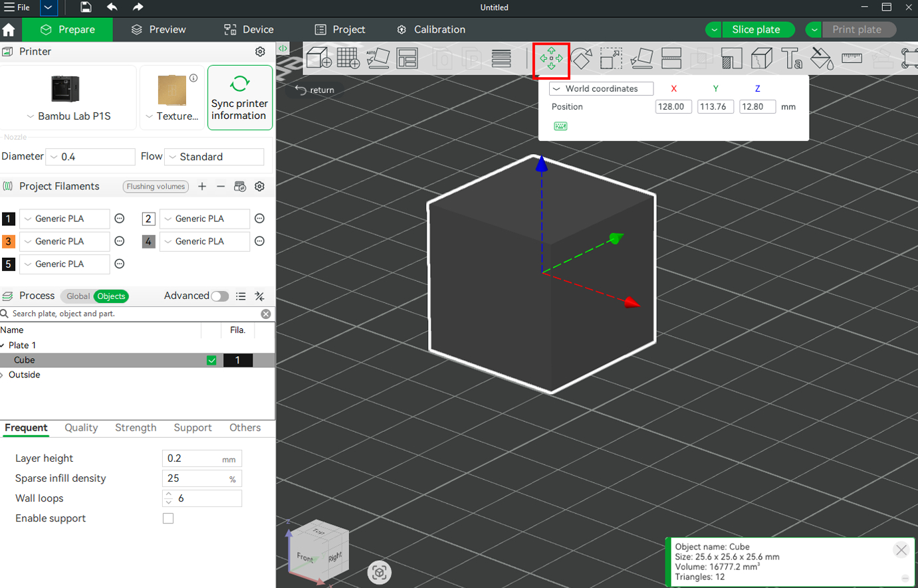Uncheck the Cube printable checkbox
Image resolution: width=918 pixels, height=588 pixels.
[x=211, y=360]
